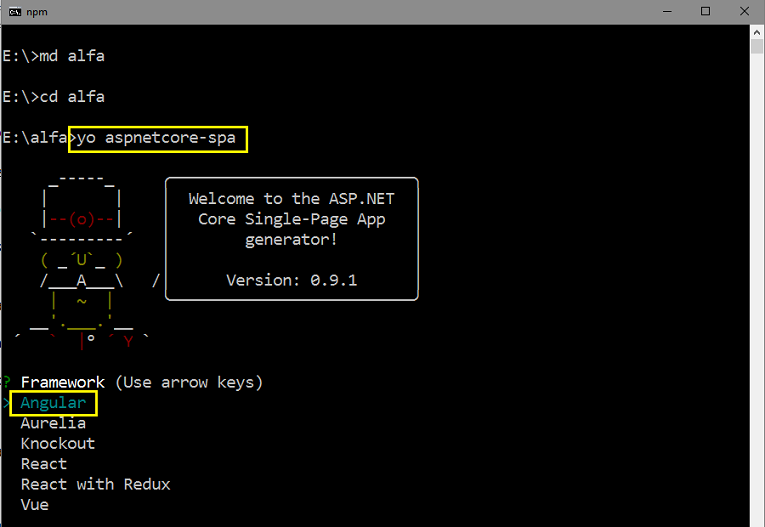The width and height of the screenshot is (765, 527).
Task: Choose the React framework option
Action: click(43, 464)
